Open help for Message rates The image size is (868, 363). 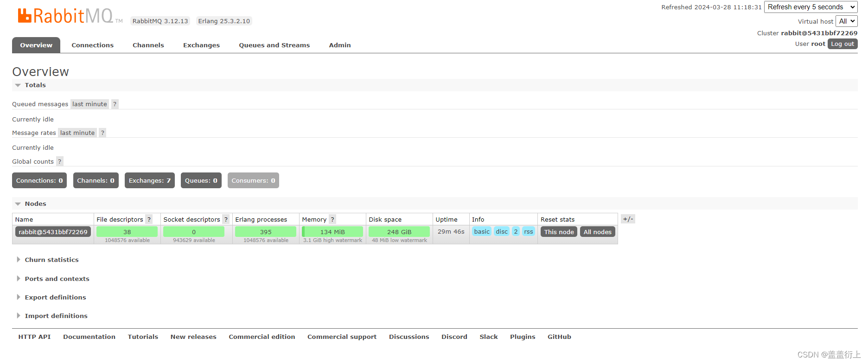(102, 133)
